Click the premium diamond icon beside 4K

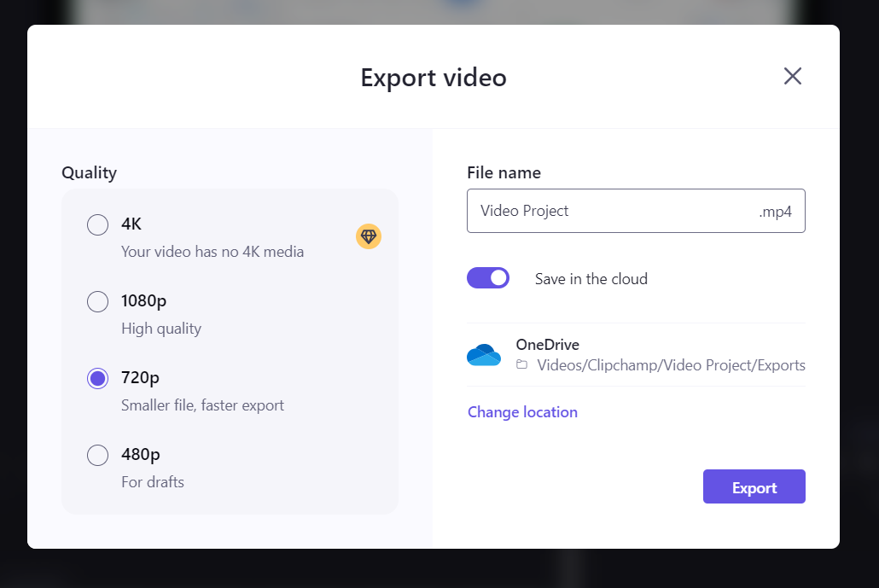(x=369, y=236)
